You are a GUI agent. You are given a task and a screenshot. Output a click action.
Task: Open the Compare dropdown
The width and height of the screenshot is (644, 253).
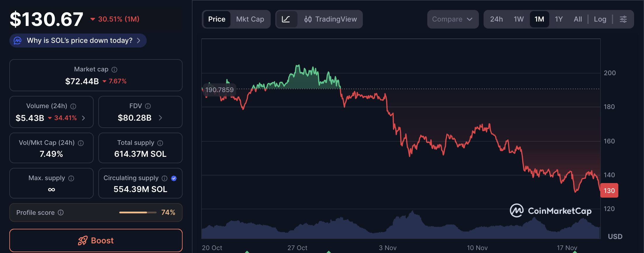pos(452,19)
